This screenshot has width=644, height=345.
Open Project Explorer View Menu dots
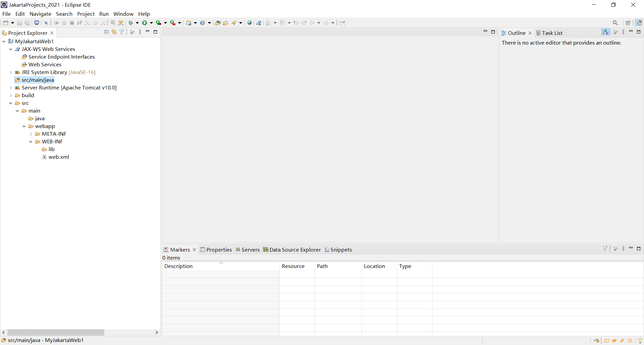point(140,32)
